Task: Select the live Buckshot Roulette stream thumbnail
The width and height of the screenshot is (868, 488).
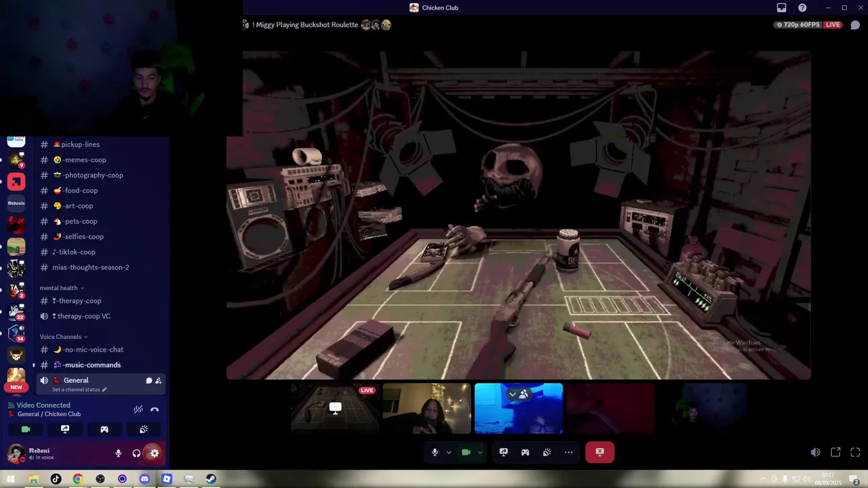Action: (x=335, y=408)
